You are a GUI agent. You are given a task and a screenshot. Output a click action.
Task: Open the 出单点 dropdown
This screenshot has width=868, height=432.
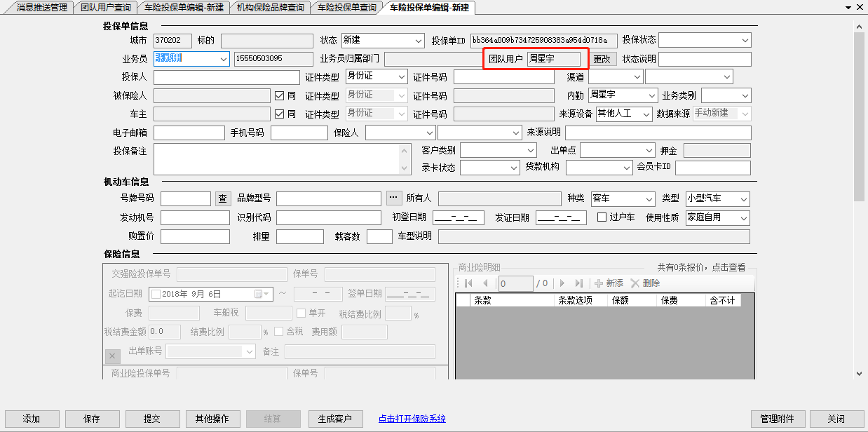(x=648, y=150)
